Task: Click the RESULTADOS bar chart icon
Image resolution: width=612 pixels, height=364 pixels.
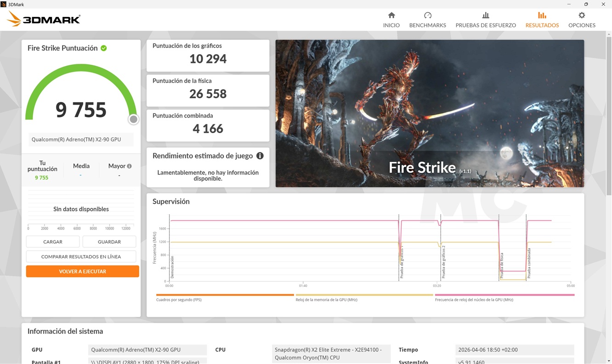Action: [542, 15]
